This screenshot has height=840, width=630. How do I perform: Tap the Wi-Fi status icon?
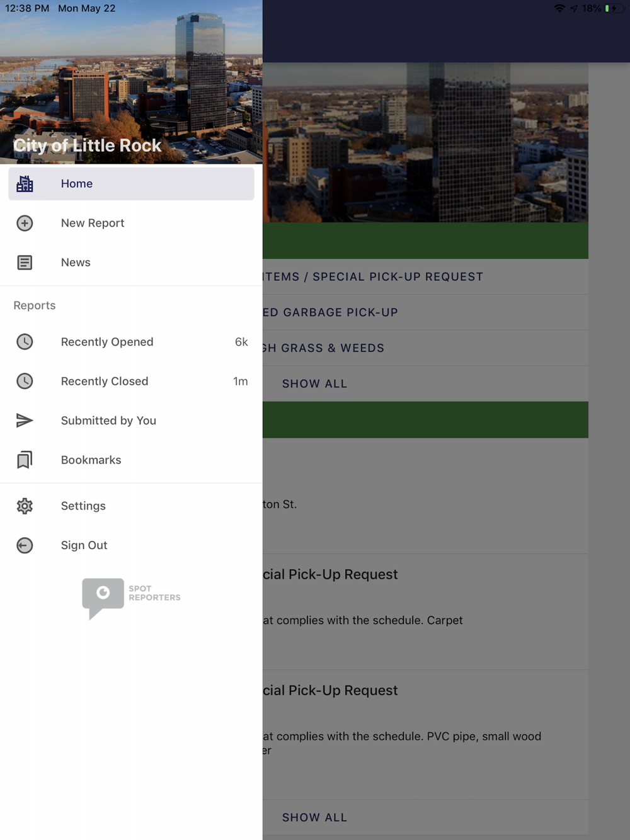pos(559,9)
